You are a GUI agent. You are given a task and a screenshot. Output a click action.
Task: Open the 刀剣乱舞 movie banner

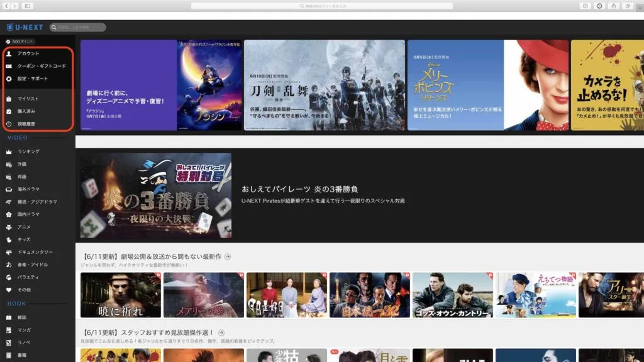[325, 85]
